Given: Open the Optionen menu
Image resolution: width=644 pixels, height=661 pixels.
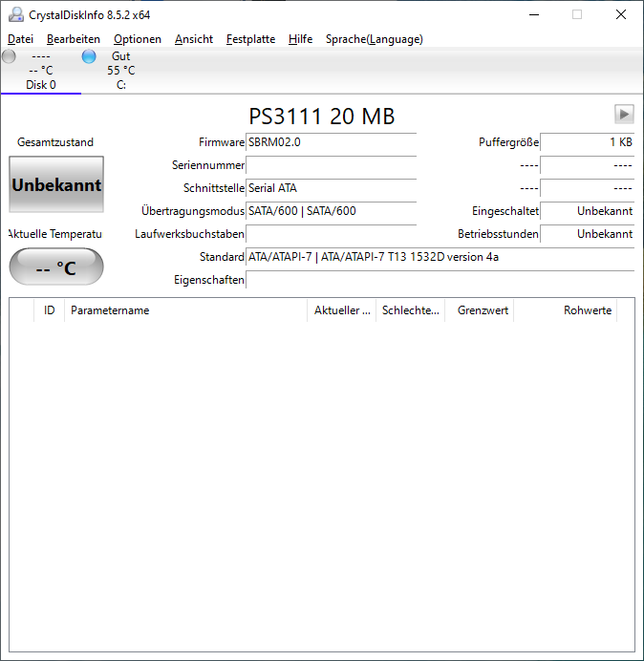Looking at the screenshot, I should pyautogui.click(x=138, y=39).
